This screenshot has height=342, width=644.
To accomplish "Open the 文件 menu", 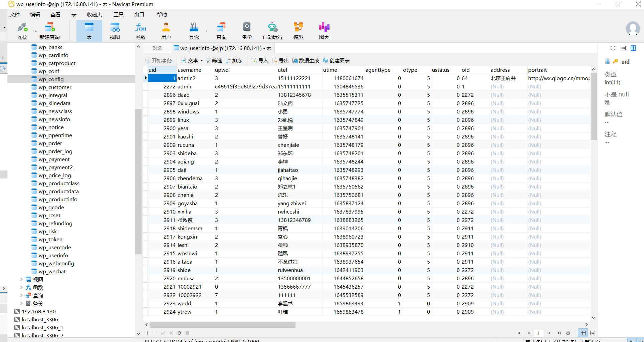I will (x=15, y=14).
